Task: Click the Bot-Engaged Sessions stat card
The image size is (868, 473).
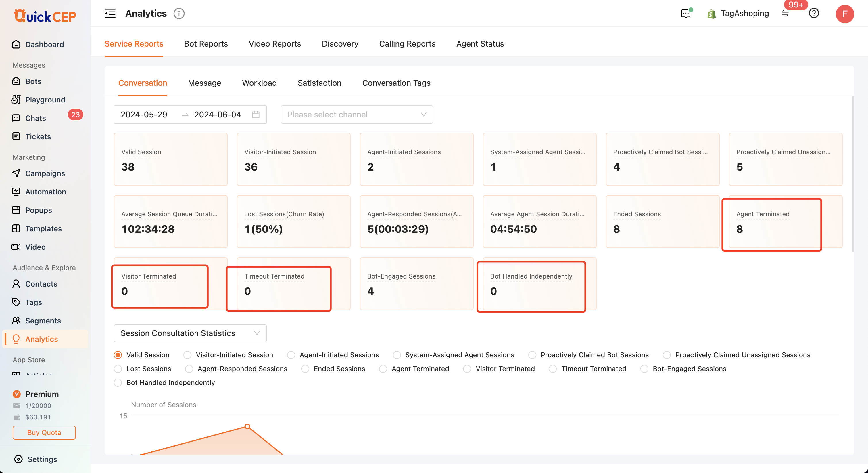Action: (x=416, y=283)
